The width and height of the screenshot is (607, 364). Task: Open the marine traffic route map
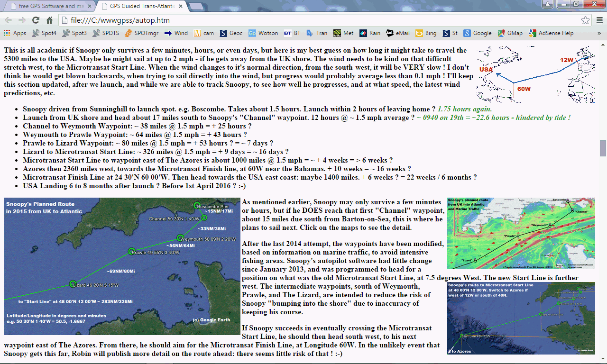click(x=521, y=233)
